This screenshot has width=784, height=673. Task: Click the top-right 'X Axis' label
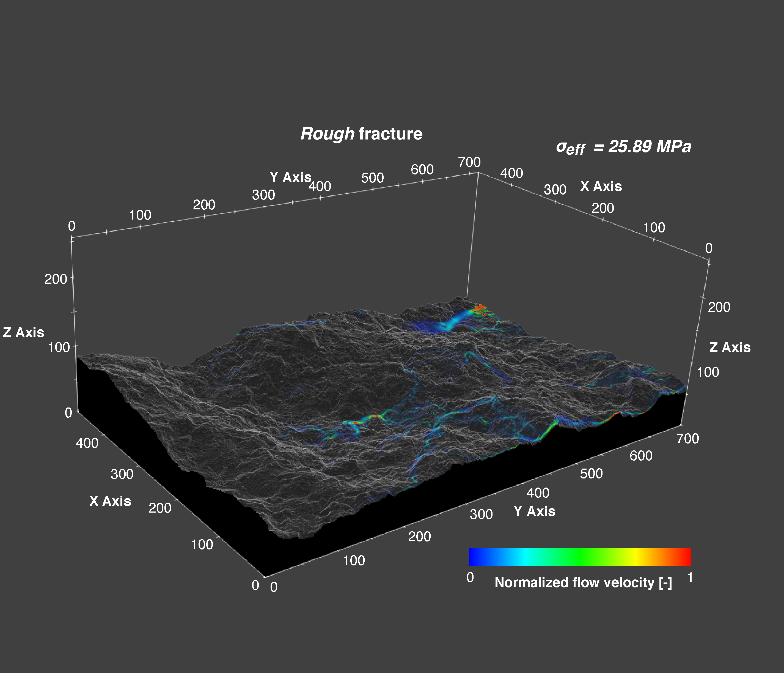coord(601,186)
